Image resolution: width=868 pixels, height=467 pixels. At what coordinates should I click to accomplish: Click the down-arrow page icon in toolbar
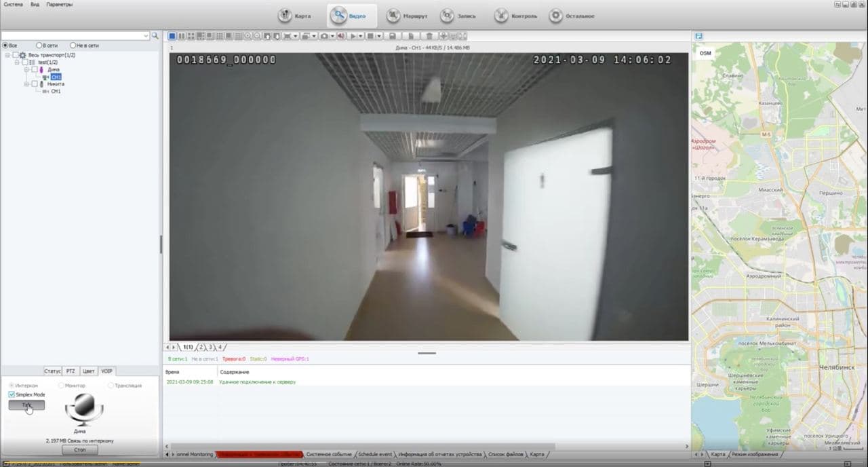[277, 36]
